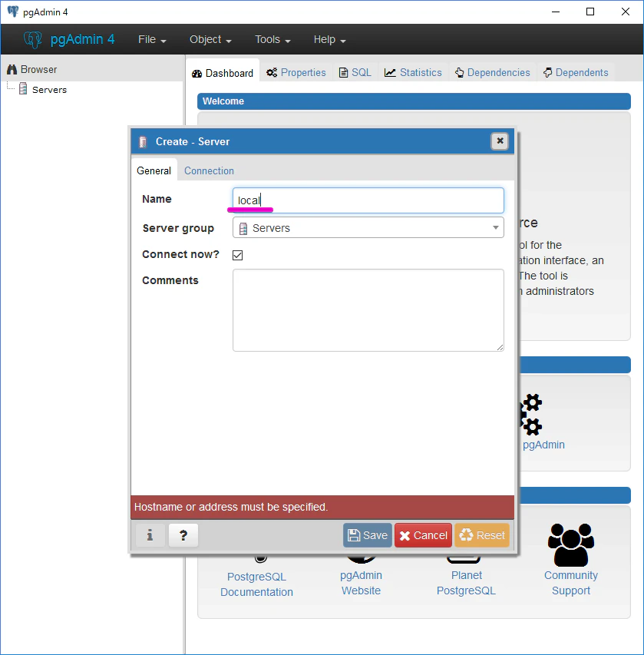Viewport: 644px width, 655px height.
Task: Open the Server group dropdown
Action: 368,227
